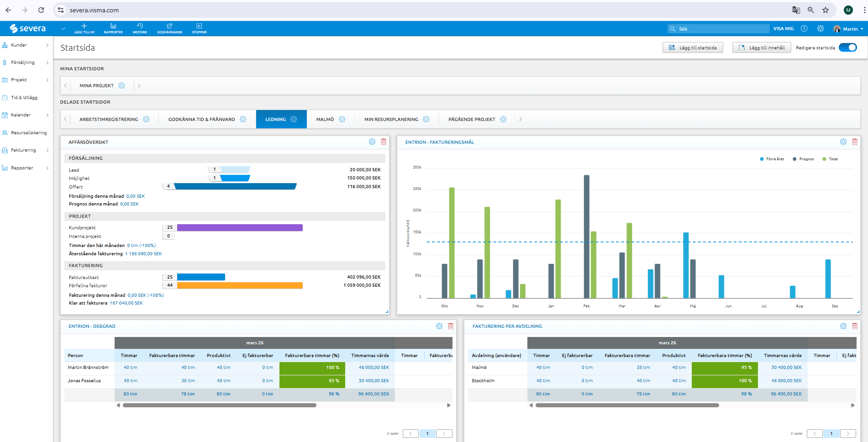Expand the Rapporter sidebar menu
The image size is (868, 442).
click(47, 168)
